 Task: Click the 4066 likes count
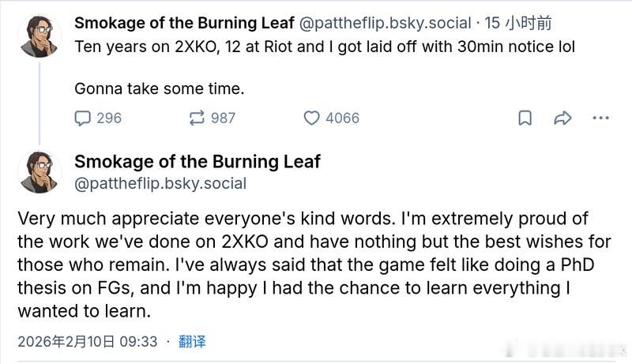click(x=342, y=118)
